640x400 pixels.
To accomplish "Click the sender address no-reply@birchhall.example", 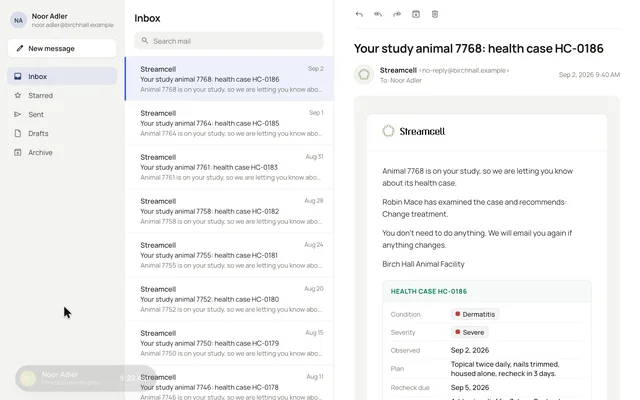I will pyautogui.click(x=464, y=71).
